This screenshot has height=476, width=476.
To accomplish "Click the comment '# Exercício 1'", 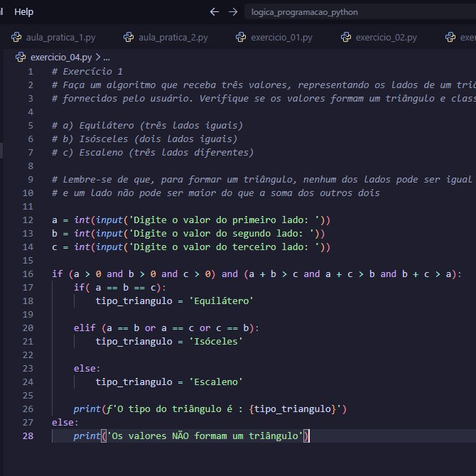I will point(87,72).
